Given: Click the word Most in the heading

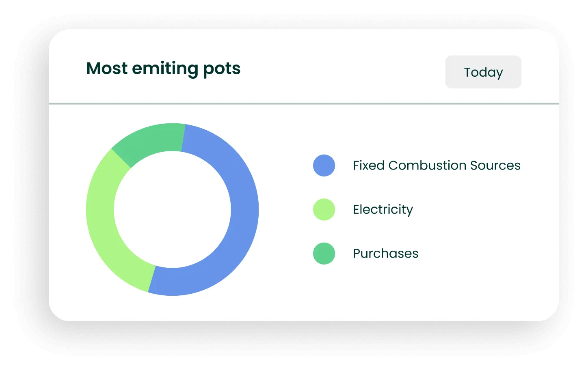Looking at the screenshot, I should [x=107, y=69].
